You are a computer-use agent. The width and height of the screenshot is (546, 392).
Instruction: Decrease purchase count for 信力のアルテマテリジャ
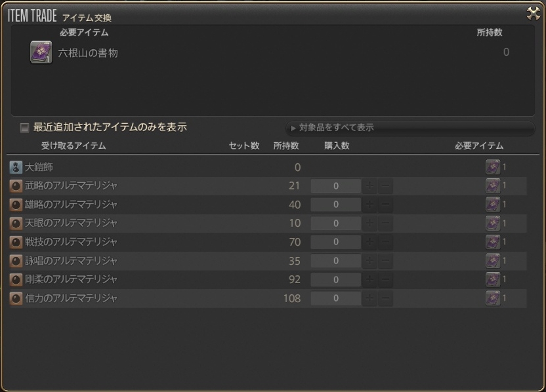click(x=385, y=299)
